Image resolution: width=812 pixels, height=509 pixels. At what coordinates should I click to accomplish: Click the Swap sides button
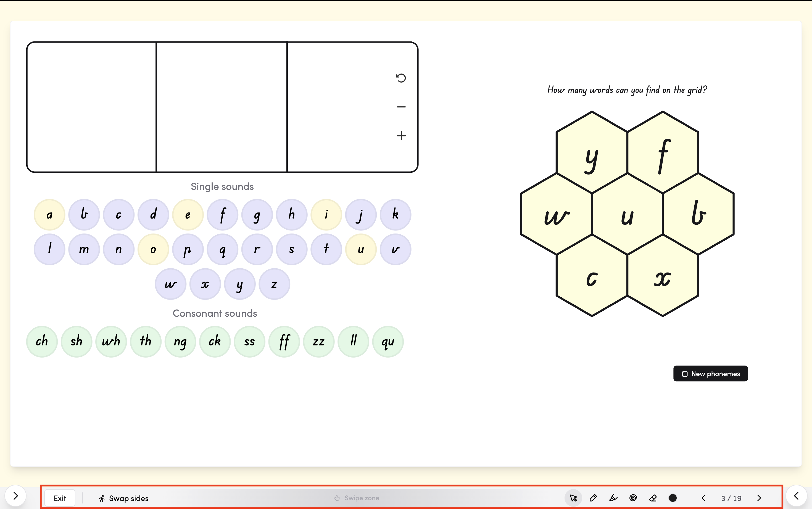123,498
